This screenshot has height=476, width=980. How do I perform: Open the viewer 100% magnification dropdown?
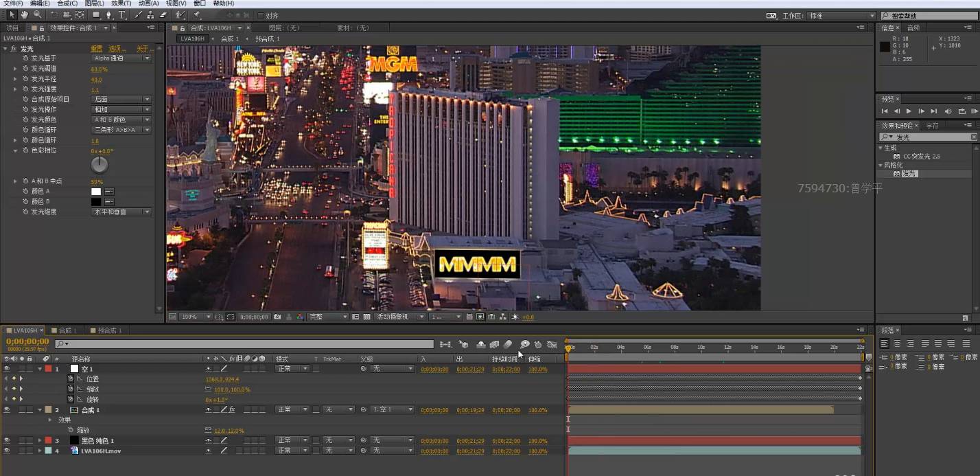point(196,317)
